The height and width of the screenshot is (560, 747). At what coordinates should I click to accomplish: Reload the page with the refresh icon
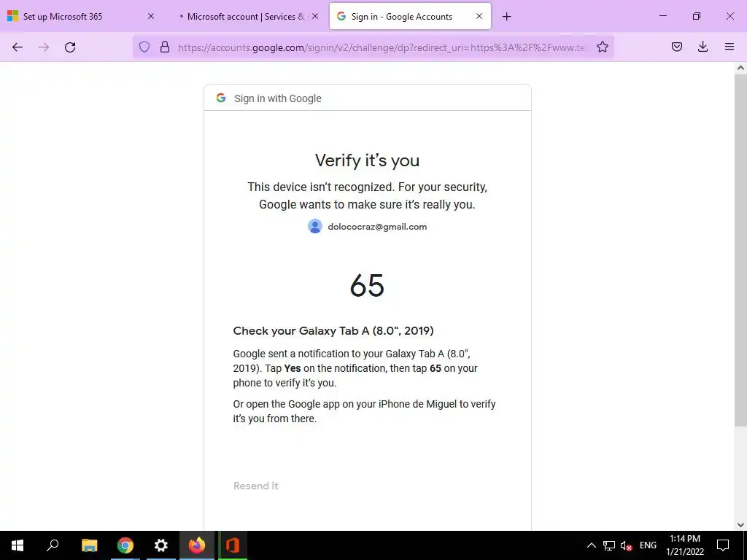tap(70, 47)
